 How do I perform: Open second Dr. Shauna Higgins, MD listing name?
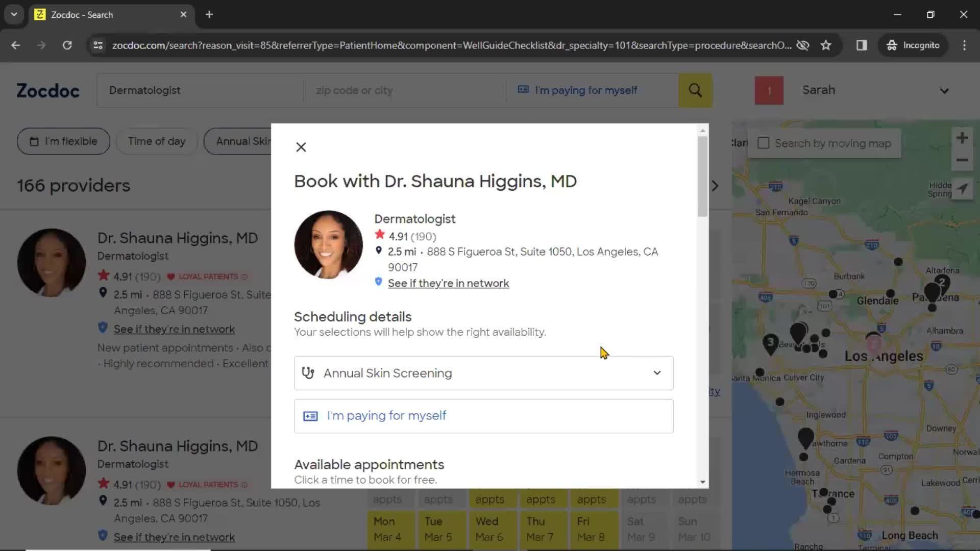pyautogui.click(x=178, y=446)
